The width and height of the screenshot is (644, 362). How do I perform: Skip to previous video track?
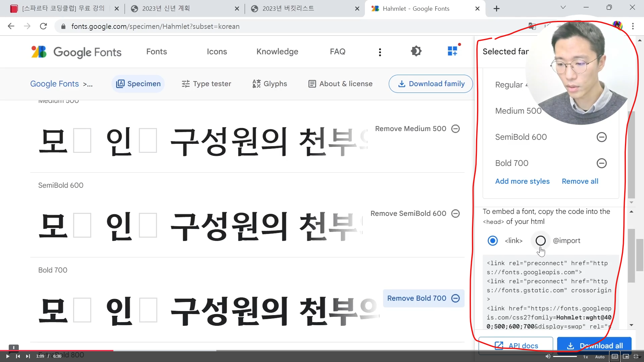tap(18, 356)
